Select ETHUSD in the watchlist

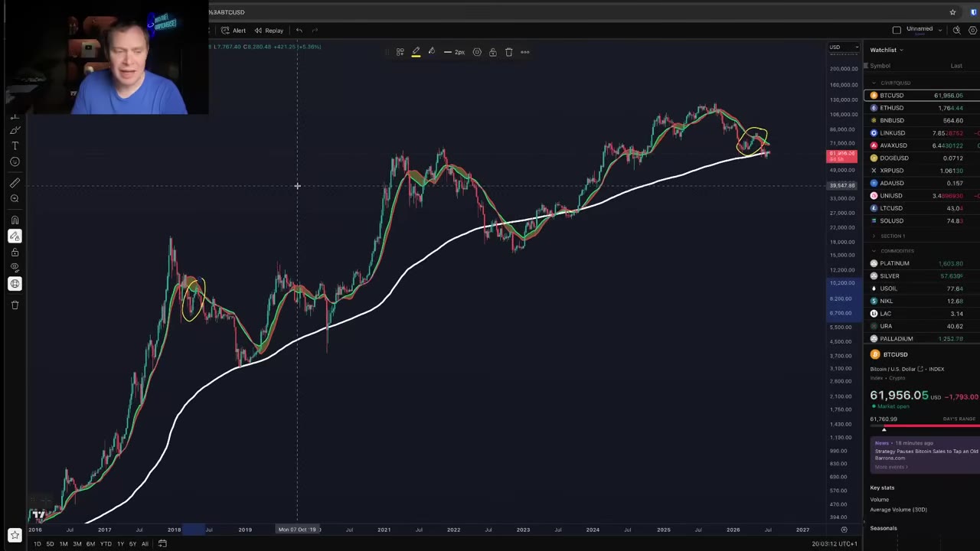point(922,108)
